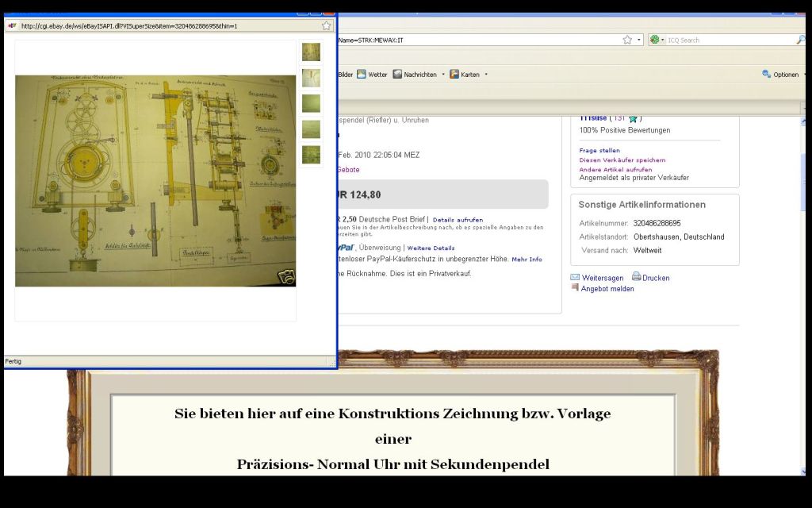Select the third thumbnail in the popup gallery
Image resolution: width=812 pixels, height=508 pixels.
coord(311,103)
